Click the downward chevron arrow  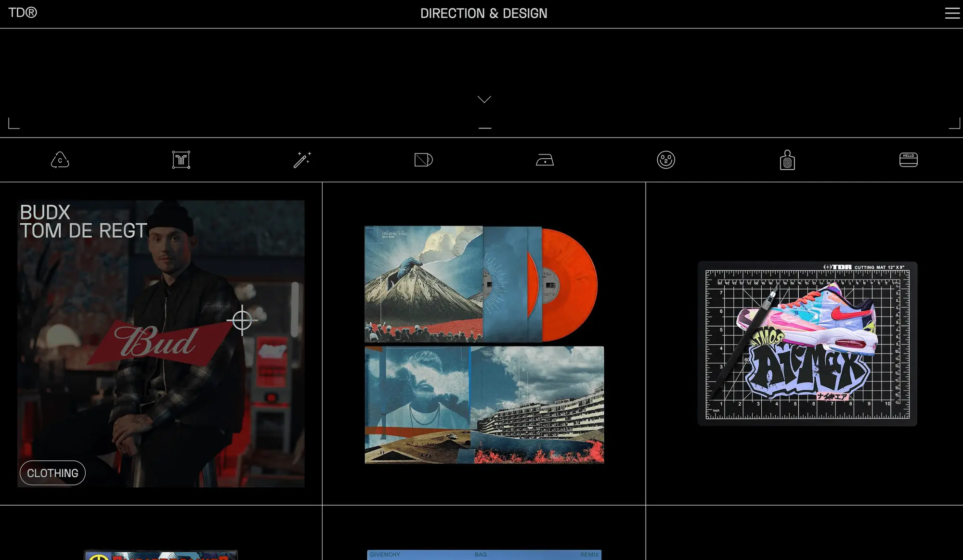click(x=484, y=99)
